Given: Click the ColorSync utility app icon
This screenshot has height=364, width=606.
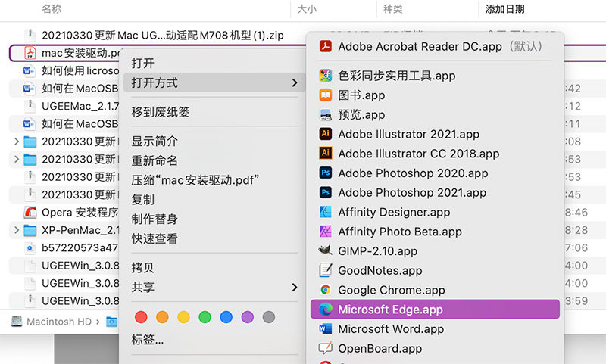Looking at the screenshot, I should pos(326,75).
